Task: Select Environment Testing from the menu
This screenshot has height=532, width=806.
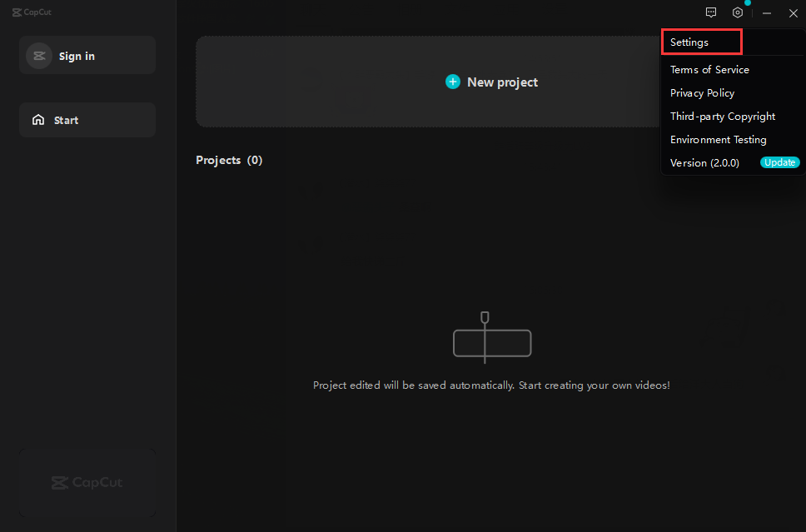Action: 718,140
